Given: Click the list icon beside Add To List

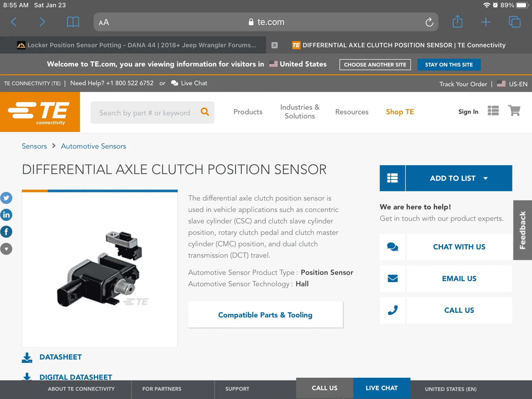Looking at the screenshot, I should click(392, 178).
